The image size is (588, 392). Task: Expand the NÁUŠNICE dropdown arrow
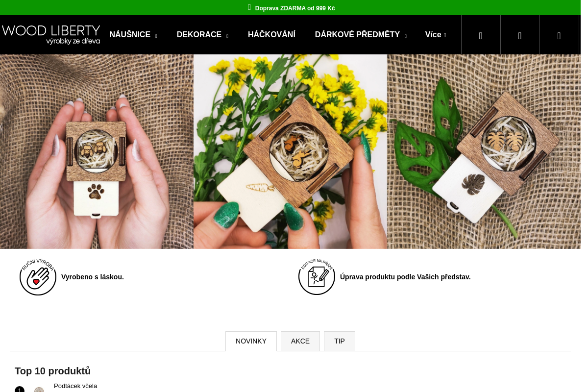[156, 36]
